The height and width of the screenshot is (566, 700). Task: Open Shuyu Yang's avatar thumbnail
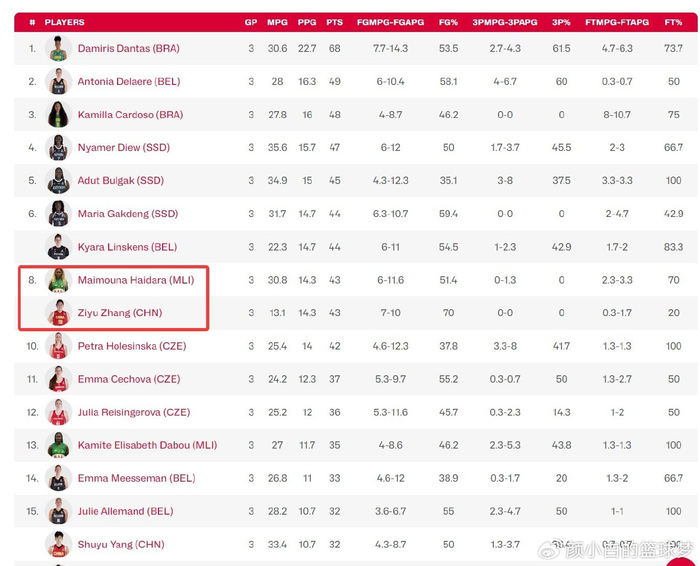tap(59, 545)
